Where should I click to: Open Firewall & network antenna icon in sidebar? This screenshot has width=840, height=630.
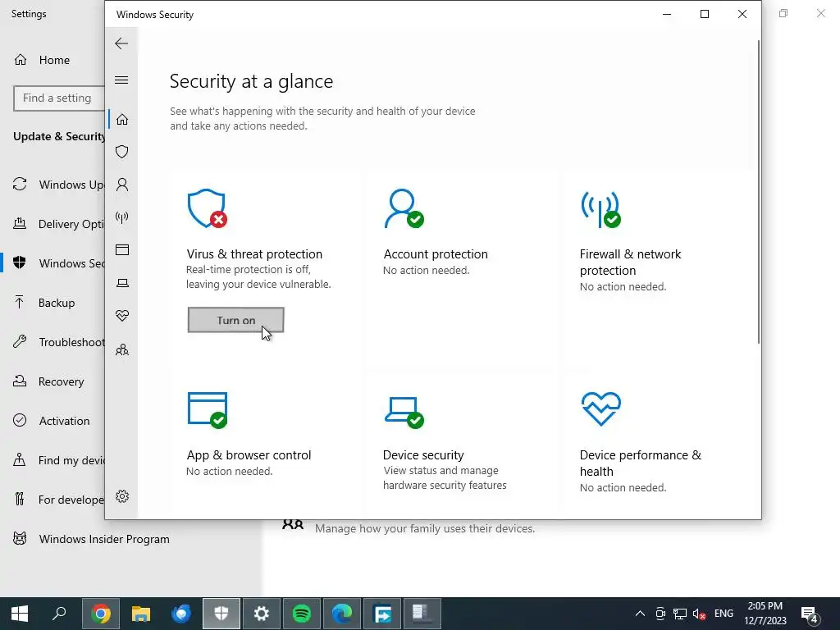pyautogui.click(x=122, y=217)
